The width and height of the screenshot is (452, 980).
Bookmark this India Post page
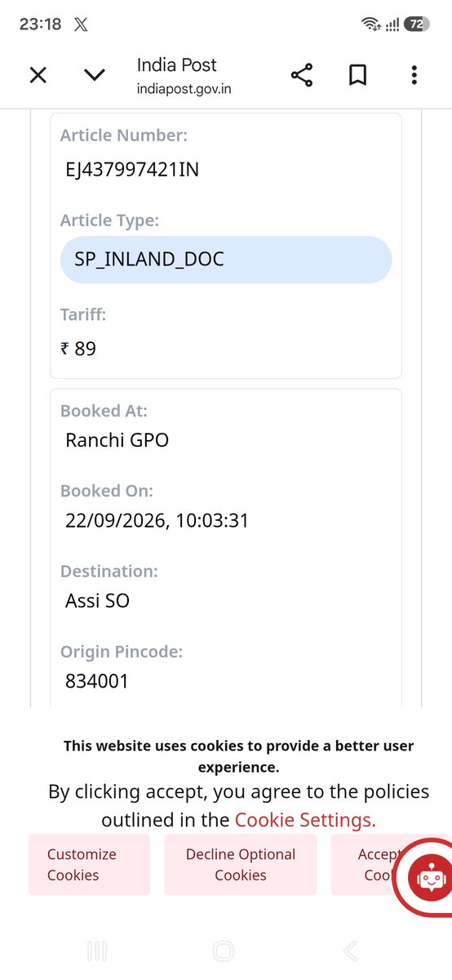(x=357, y=75)
